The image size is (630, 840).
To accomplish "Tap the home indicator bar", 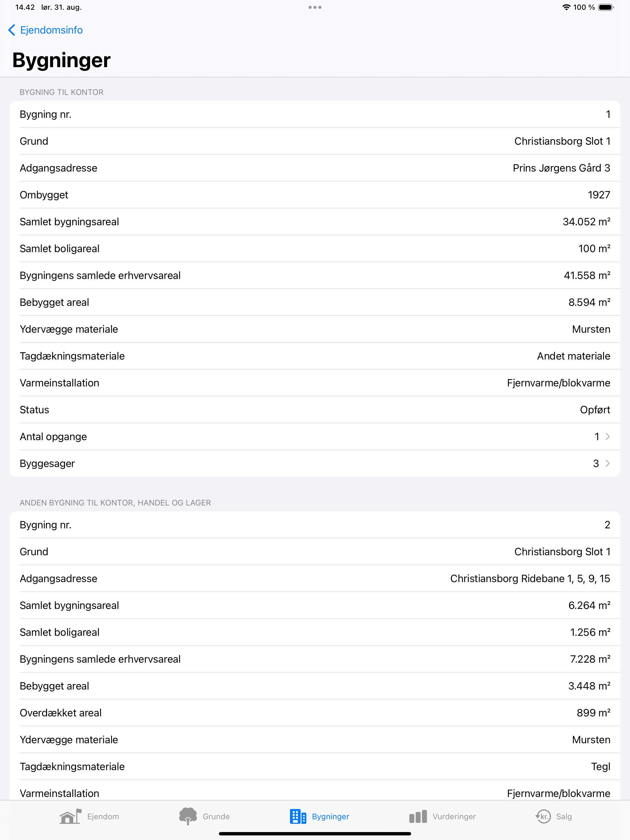I will (315, 834).
